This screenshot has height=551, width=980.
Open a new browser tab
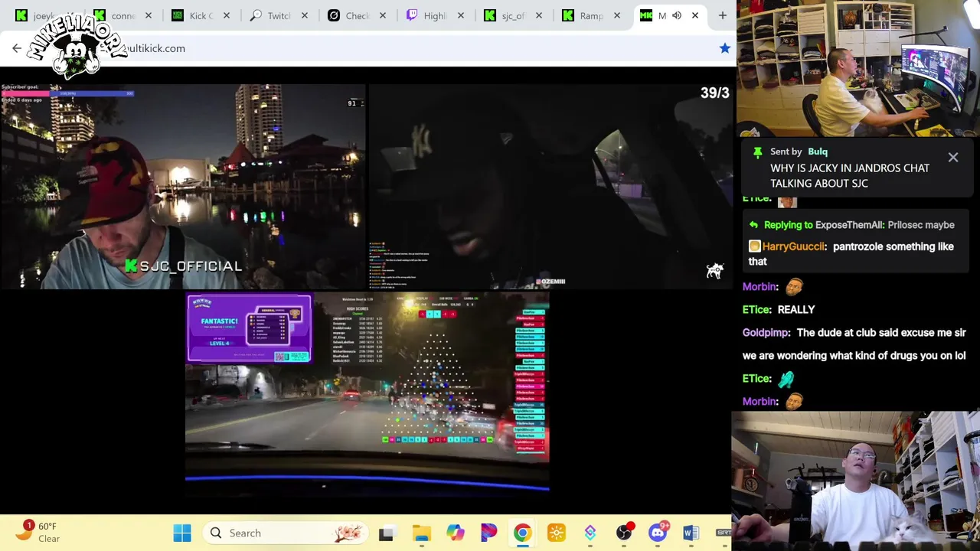(x=722, y=15)
